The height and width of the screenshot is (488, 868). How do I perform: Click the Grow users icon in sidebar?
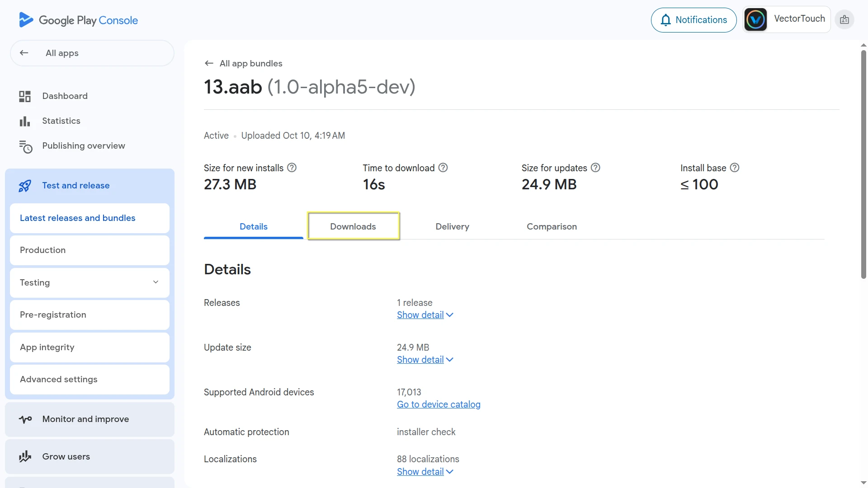point(25,456)
